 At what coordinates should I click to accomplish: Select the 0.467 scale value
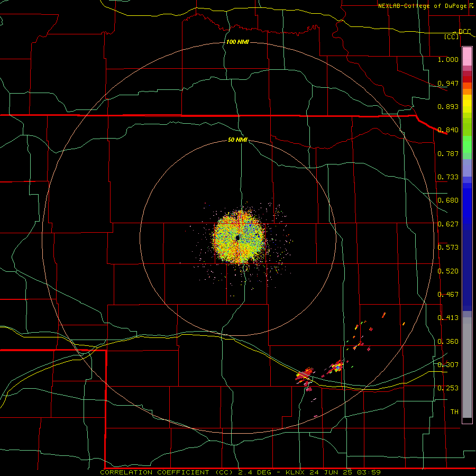pos(448,295)
